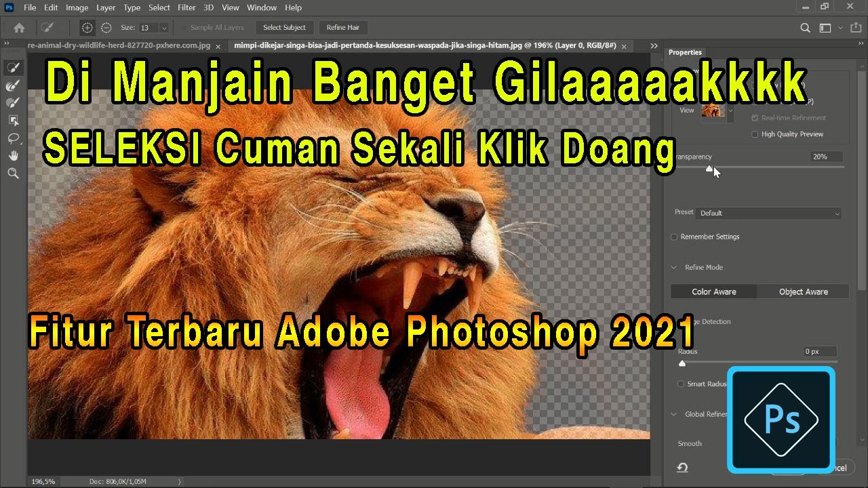Viewport: 868px width, 488px height.
Task: Select the Brush tool in the left toolbar
Action: point(13,103)
